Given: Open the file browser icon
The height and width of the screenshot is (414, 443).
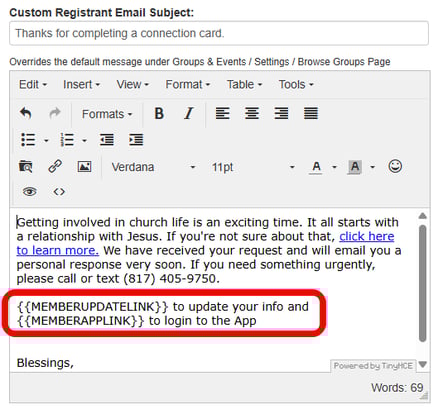Looking at the screenshot, I should (26, 166).
